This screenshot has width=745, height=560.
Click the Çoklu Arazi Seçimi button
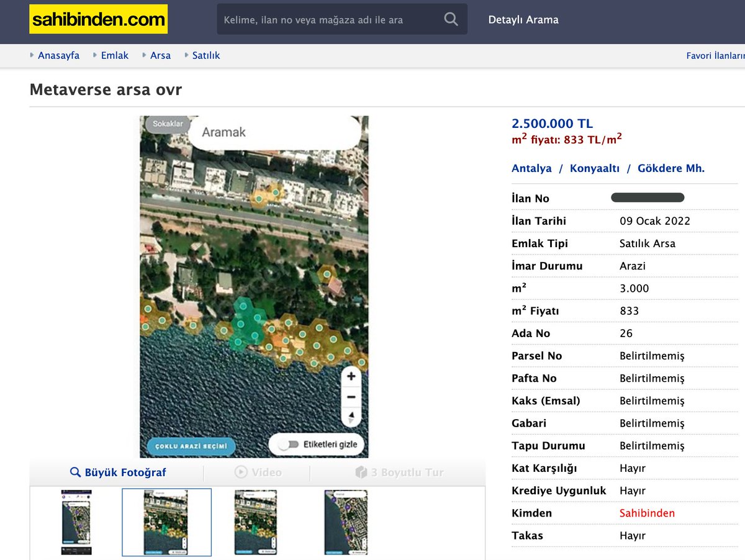191,446
